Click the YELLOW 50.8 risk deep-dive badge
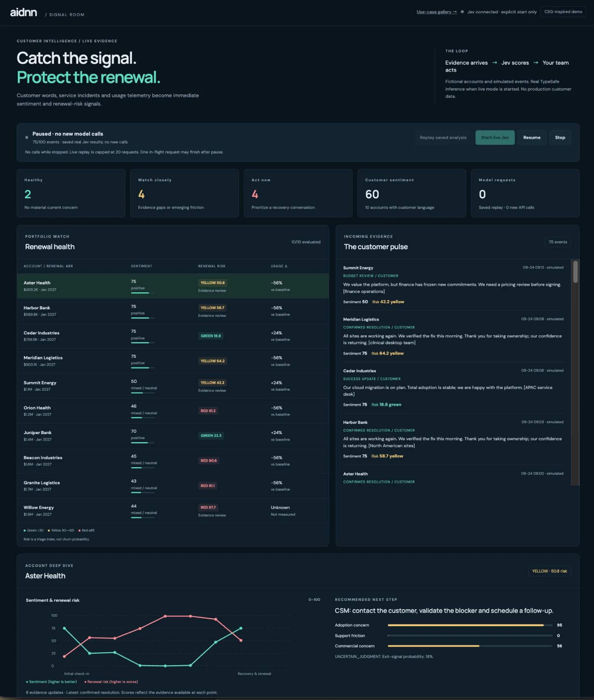The image size is (594, 700). point(549,571)
